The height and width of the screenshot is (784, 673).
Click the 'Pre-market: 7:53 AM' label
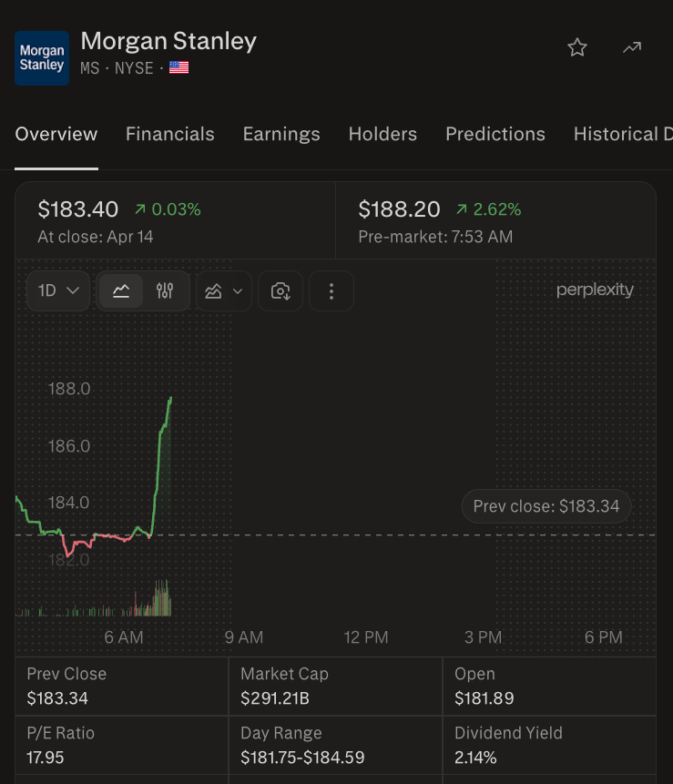pyautogui.click(x=435, y=237)
